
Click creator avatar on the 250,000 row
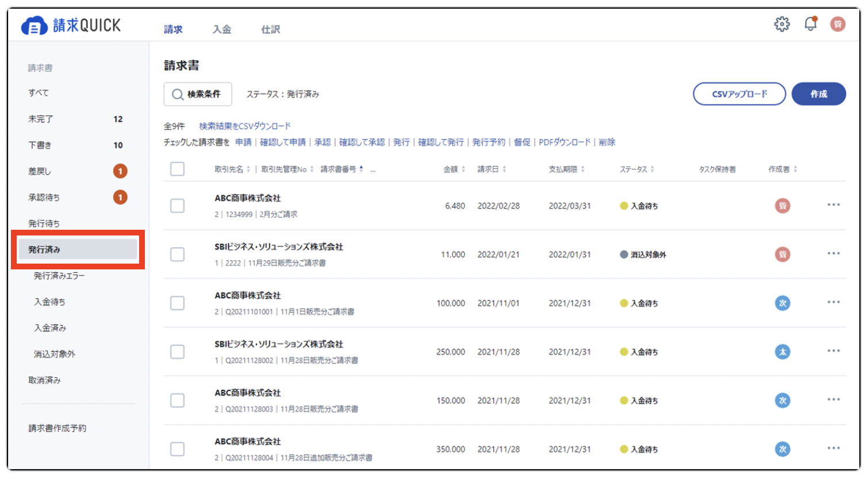(x=782, y=351)
